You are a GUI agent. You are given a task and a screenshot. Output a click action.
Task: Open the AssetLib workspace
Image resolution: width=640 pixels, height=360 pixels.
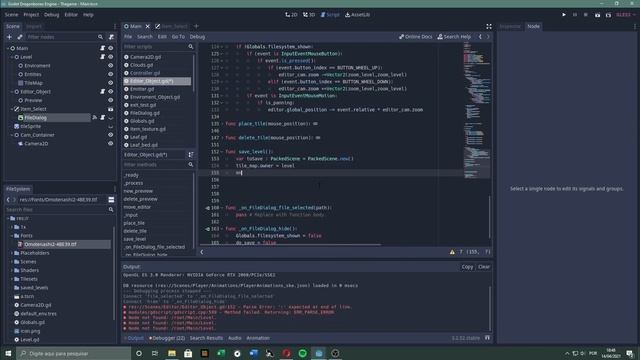coord(358,15)
